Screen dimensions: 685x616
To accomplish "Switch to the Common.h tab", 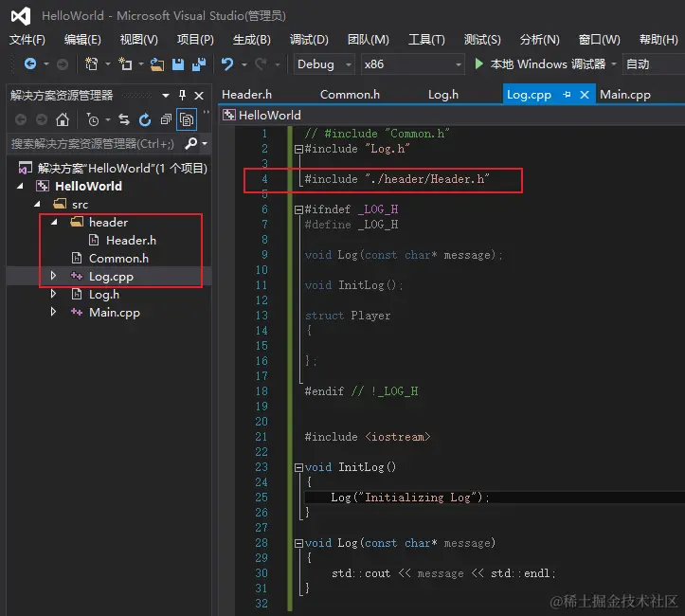I will 350,95.
